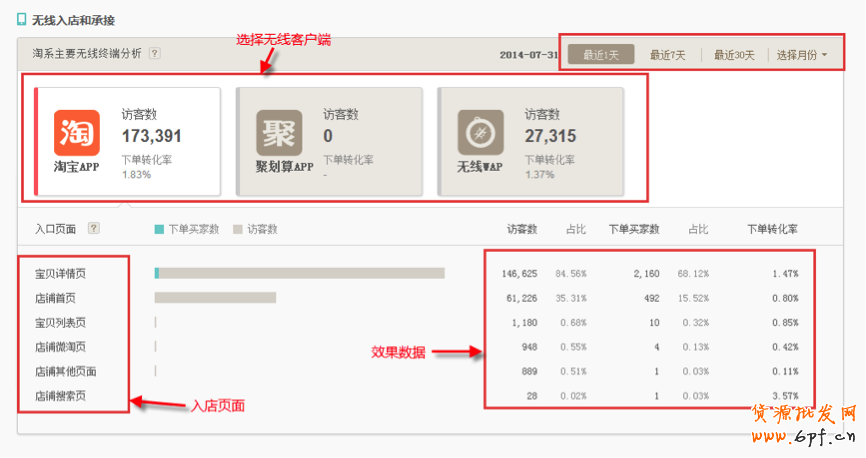
Task: Click the help icon beside 淘系主要无线终端分析
Action: coord(155,54)
